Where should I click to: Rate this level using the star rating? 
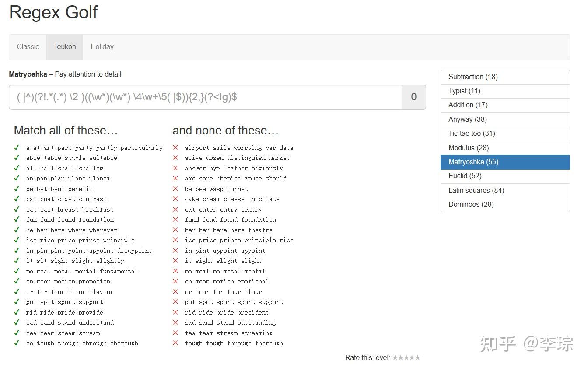click(406, 358)
